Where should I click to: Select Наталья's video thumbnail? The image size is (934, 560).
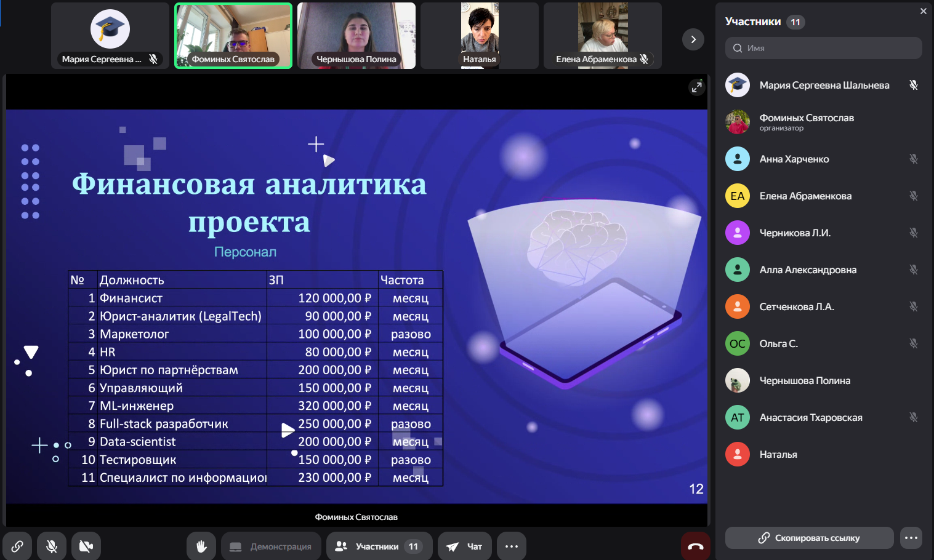480,36
